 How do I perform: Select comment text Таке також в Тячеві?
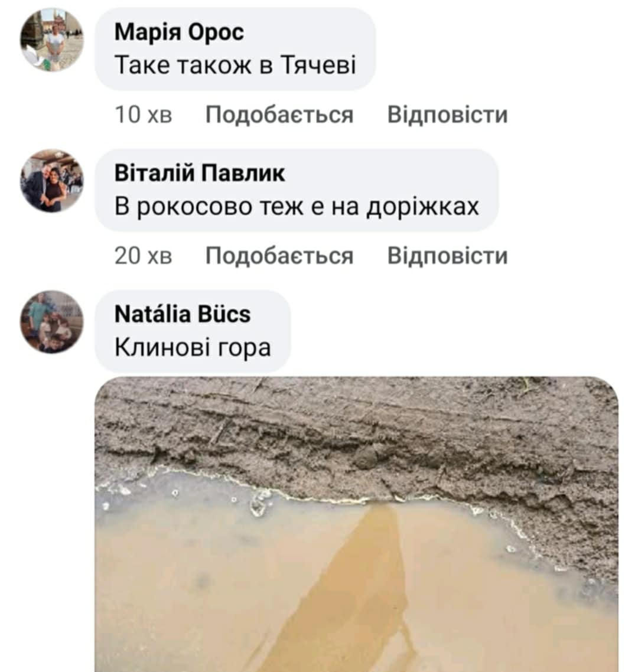tap(235, 65)
